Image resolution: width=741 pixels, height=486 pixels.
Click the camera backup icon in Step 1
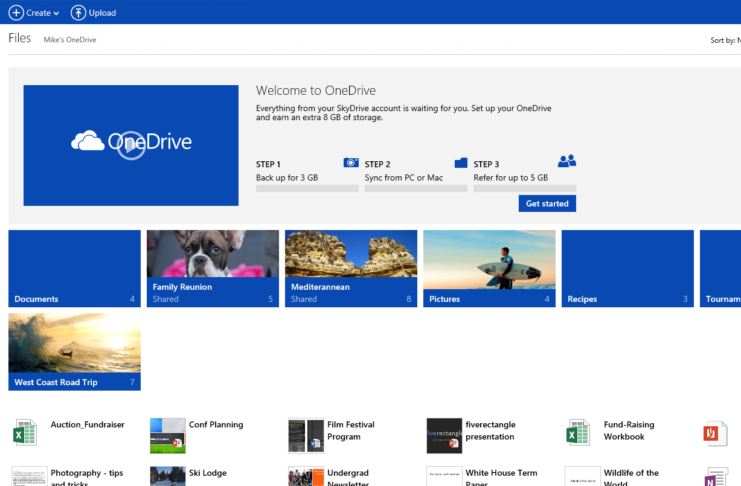click(351, 162)
